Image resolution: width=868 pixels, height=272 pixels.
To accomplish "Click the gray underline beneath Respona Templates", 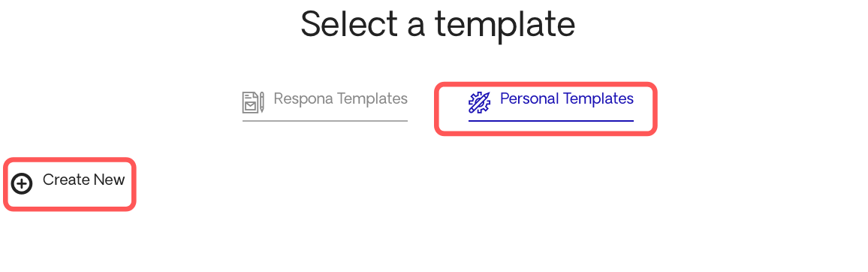I will coord(325,120).
